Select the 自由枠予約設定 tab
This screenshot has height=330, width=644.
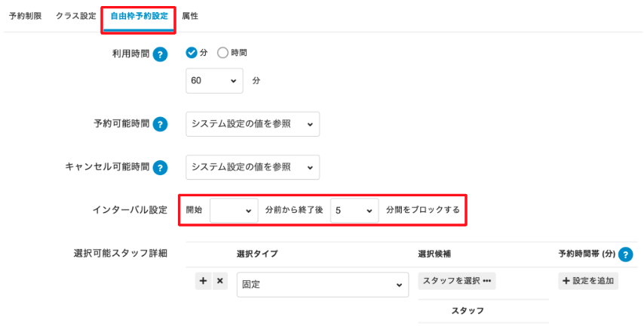click(x=139, y=15)
